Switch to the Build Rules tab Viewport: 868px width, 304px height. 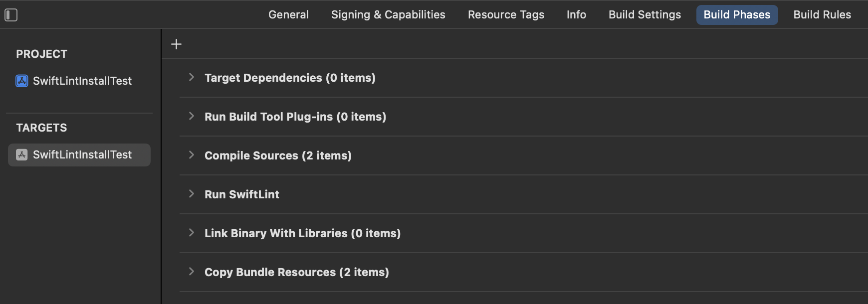click(x=822, y=15)
